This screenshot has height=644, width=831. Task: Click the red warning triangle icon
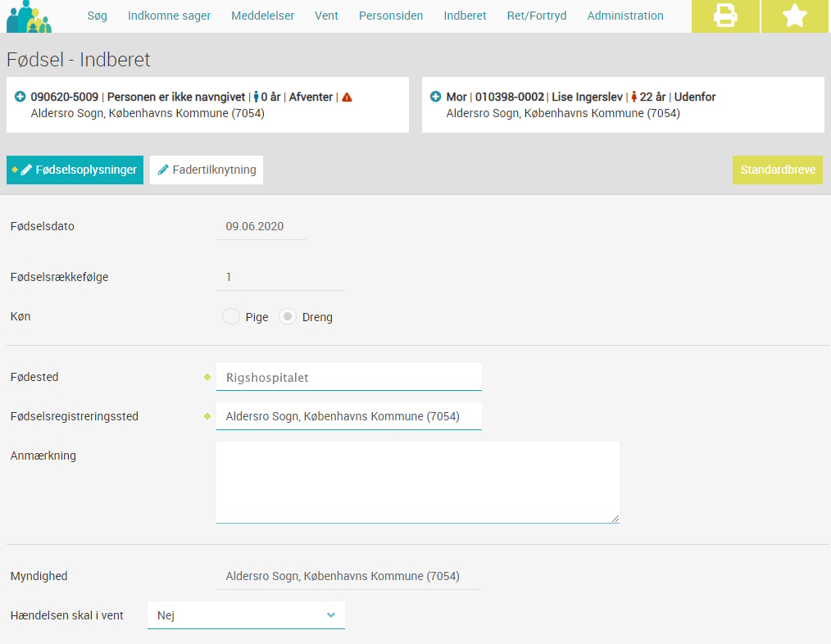click(x=347, y=97)
